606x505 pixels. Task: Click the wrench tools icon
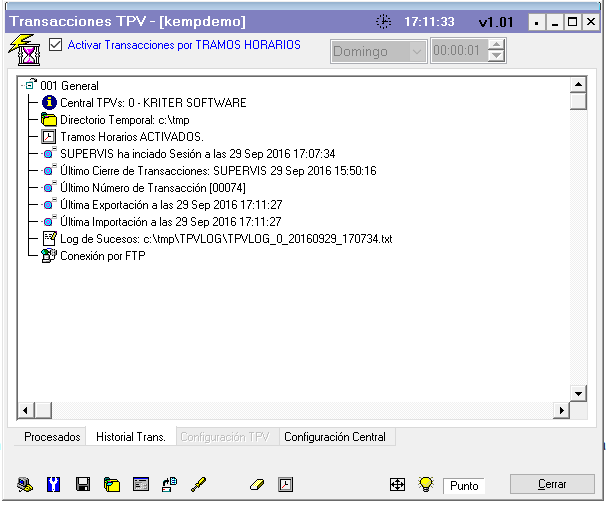tap(54, 484)
